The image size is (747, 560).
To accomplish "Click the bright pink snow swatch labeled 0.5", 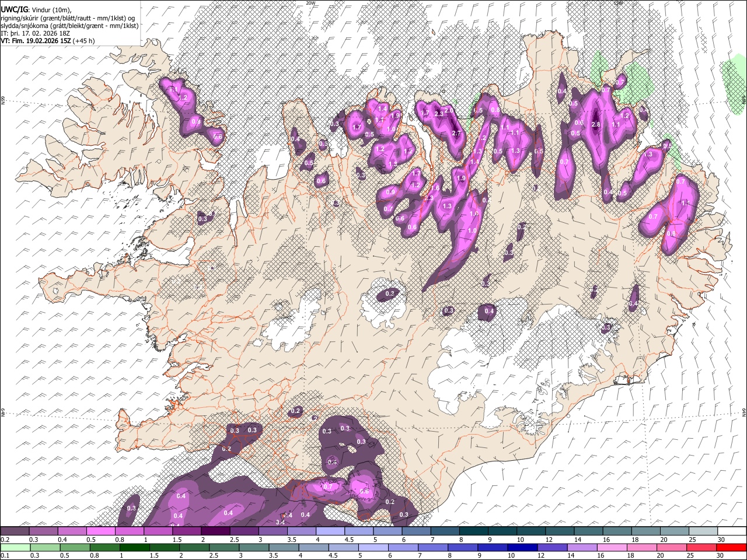I will click(100, 531).
